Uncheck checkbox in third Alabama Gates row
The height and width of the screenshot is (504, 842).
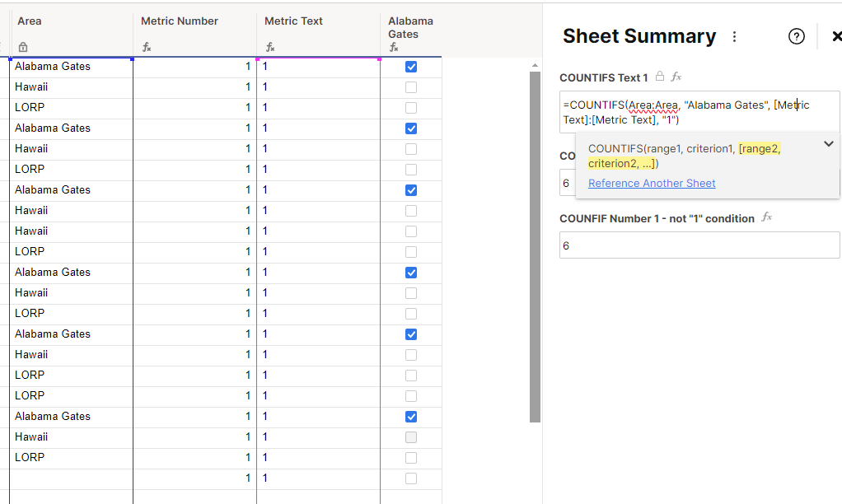[x=411, y=190]
